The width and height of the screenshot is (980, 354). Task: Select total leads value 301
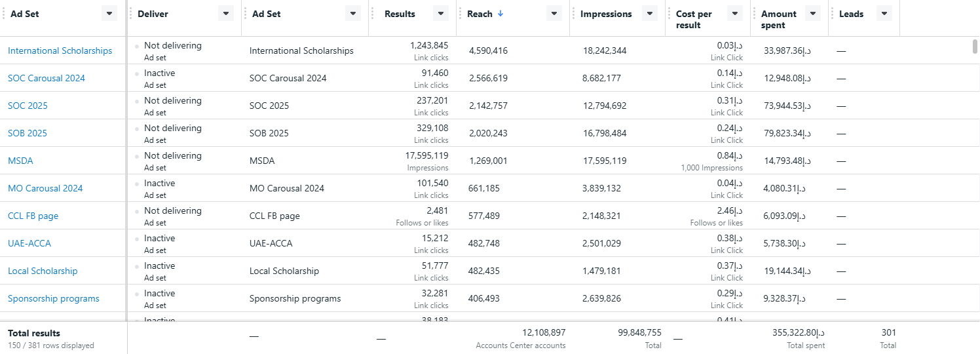[x=889, y=332]
